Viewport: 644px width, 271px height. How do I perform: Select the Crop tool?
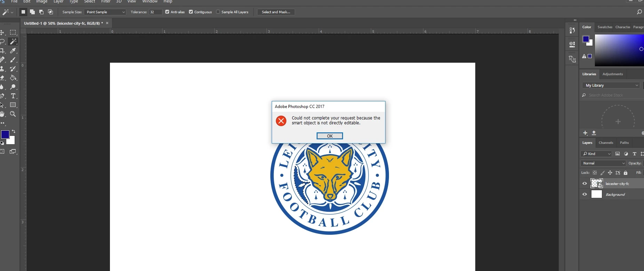[x=2, y=51]
